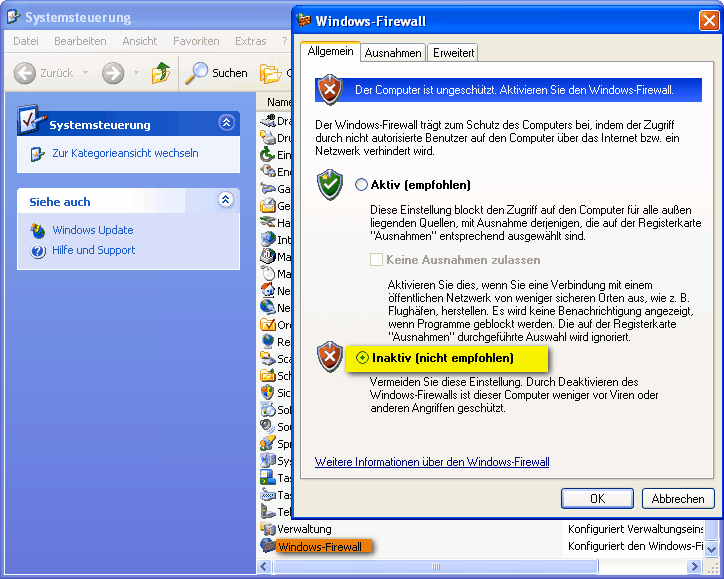Open the mouse icon (Ma...) control panel item
724x579 pixels.
(275, 273)
